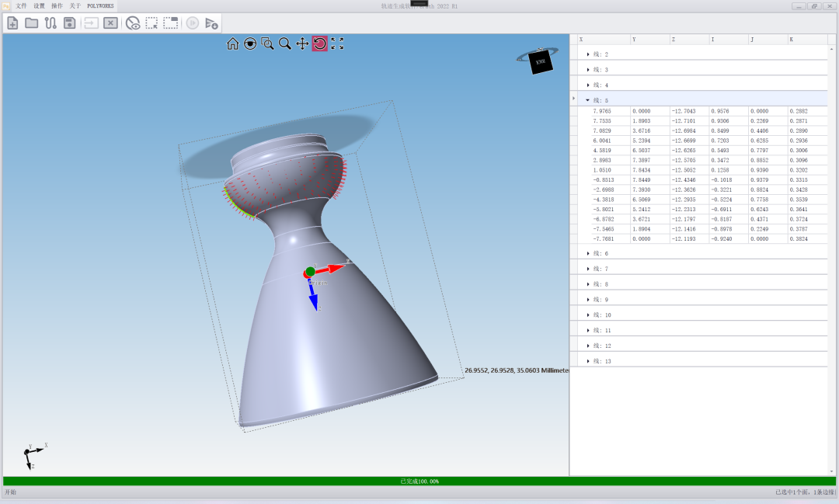Collapse the expanded 线: 5 group

[587, 100]
